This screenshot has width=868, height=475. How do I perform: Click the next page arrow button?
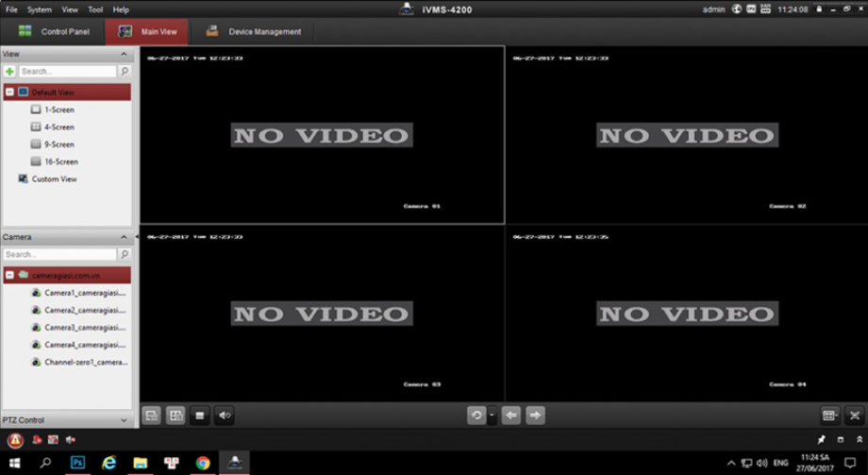[535, 415]
